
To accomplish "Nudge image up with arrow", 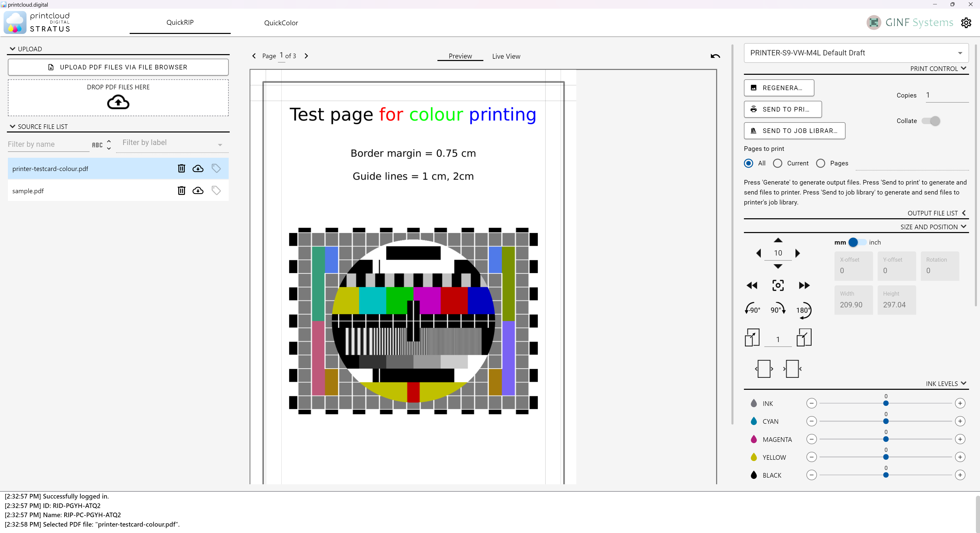I will (778, 240).
